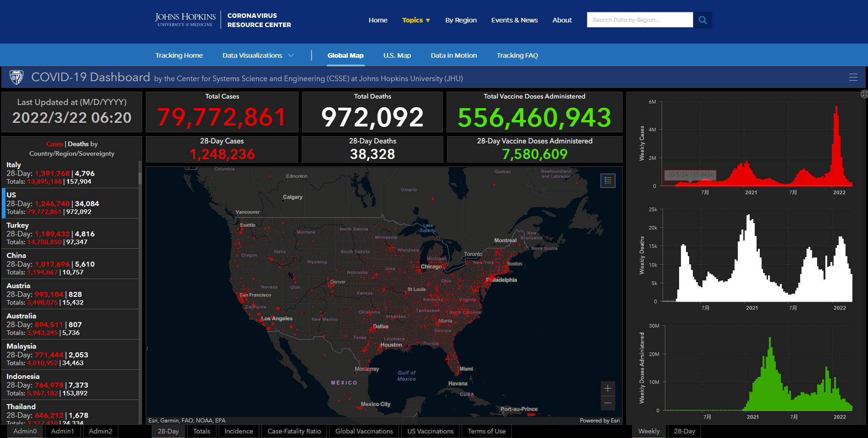Click the Search Data by Region field
This screenshot has height=438, width=868.
tap(639, 20)
